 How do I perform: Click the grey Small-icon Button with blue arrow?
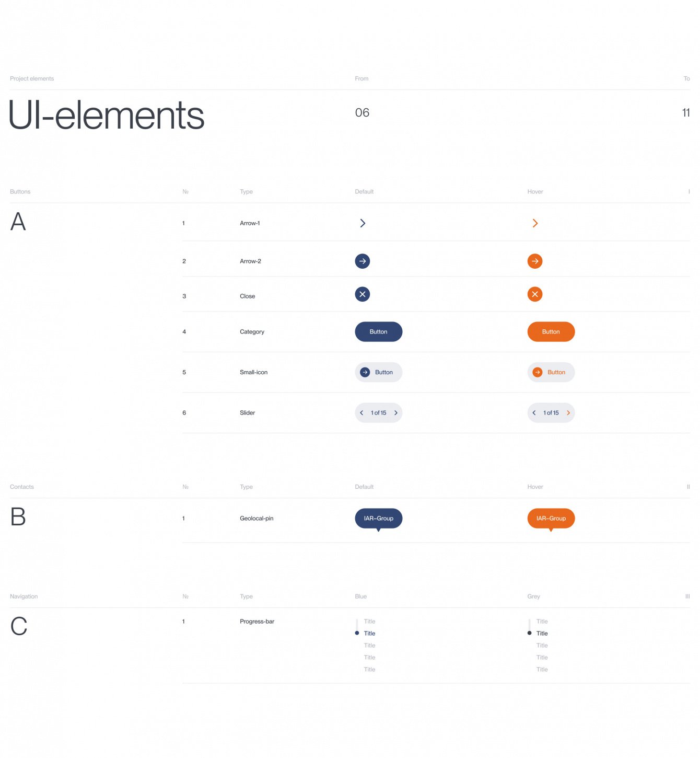(378, 372)
